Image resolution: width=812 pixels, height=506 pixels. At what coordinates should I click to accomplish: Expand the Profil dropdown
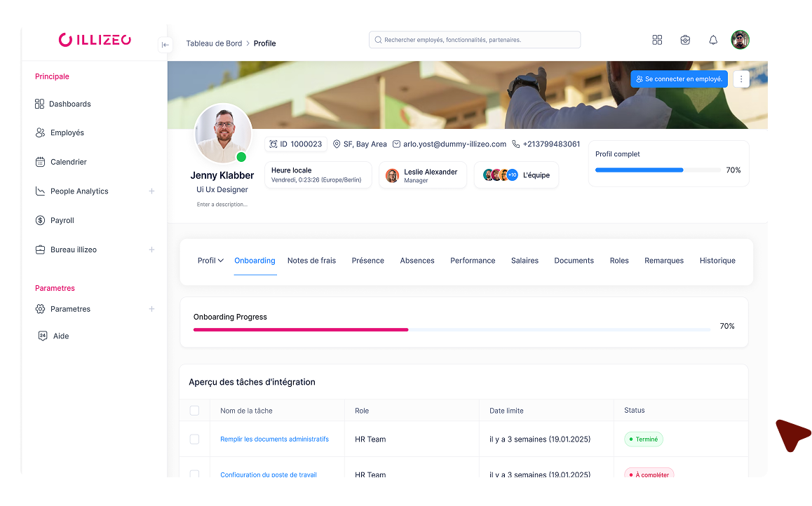[210, 260]
